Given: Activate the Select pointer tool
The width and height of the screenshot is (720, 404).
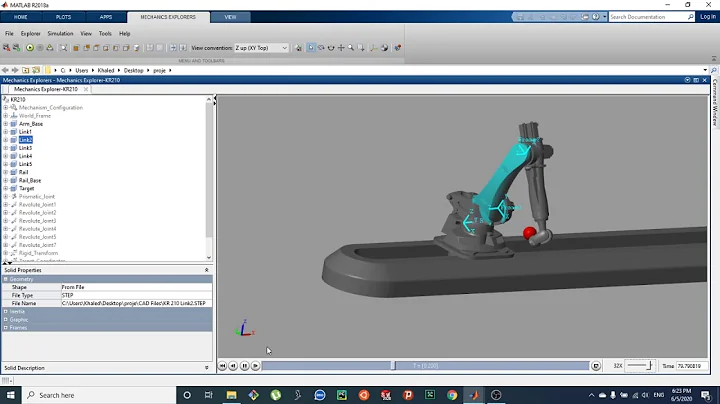Looking at the screenshot, I should coord(311,48).
